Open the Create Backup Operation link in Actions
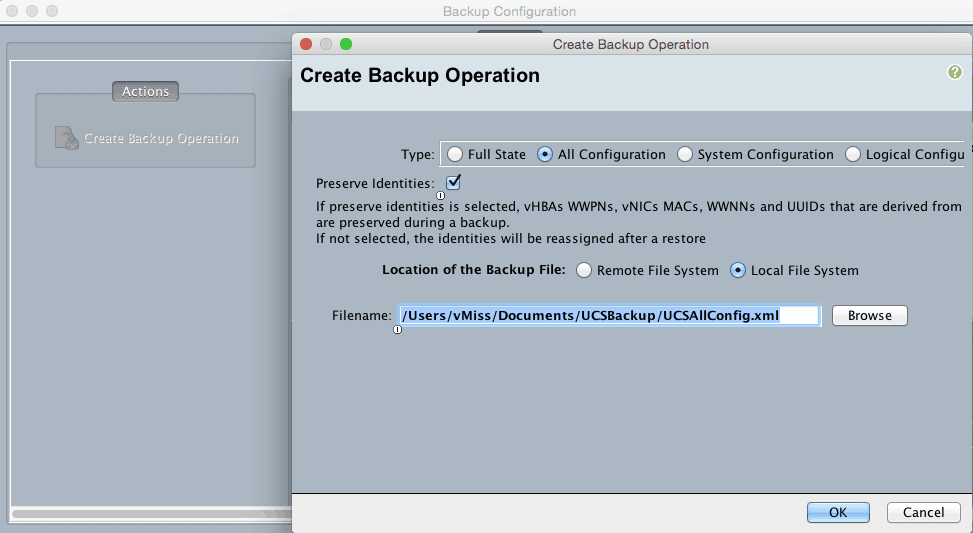Screen dimensions: 973x533 [x=161, y=138]
